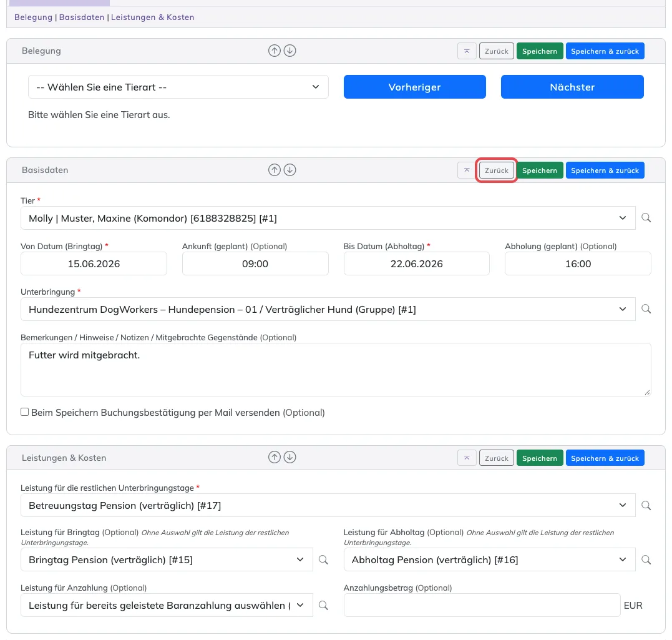Go to the Vorheriger entry
This screenshot has height=640, width=672.
coord(415,87)
